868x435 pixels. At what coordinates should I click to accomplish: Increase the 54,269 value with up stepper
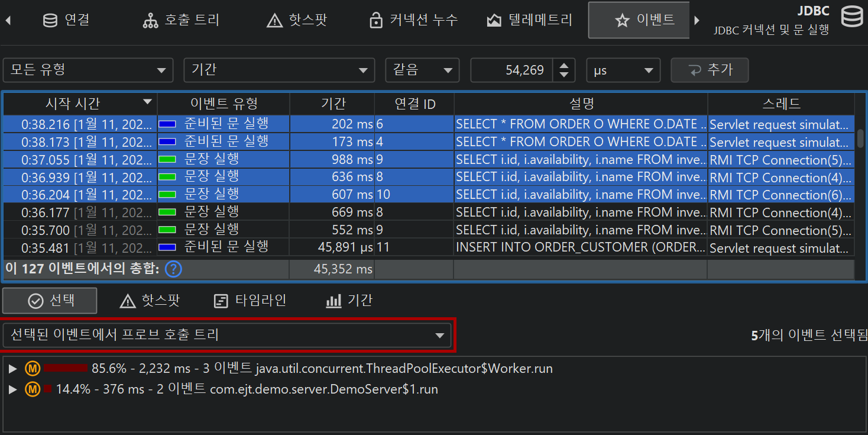pyautogui.click(x=563, y=65)
